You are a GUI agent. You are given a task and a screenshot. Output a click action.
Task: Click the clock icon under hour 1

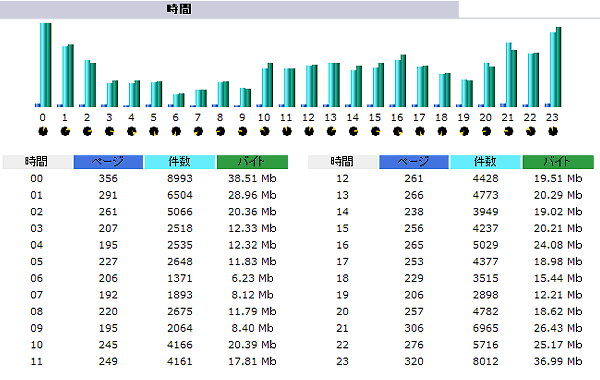pos(65,132)
